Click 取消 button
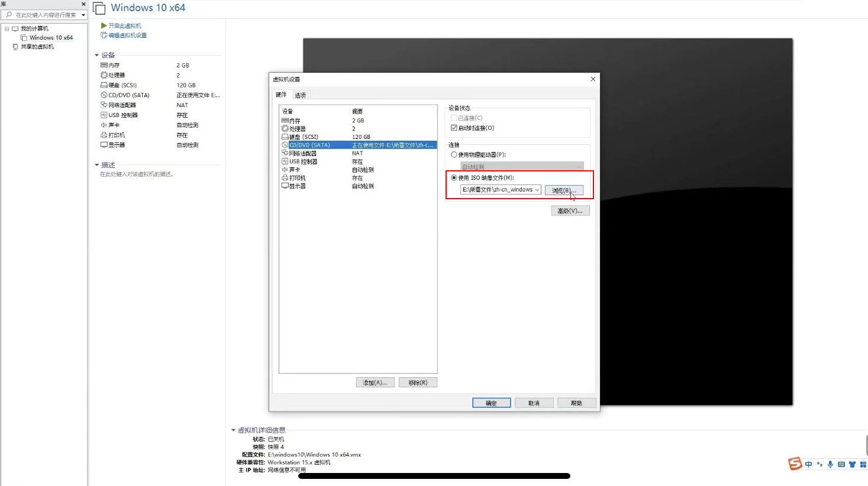Image resolution: width=868 pixels, height=486 pixels. [534, 403]
